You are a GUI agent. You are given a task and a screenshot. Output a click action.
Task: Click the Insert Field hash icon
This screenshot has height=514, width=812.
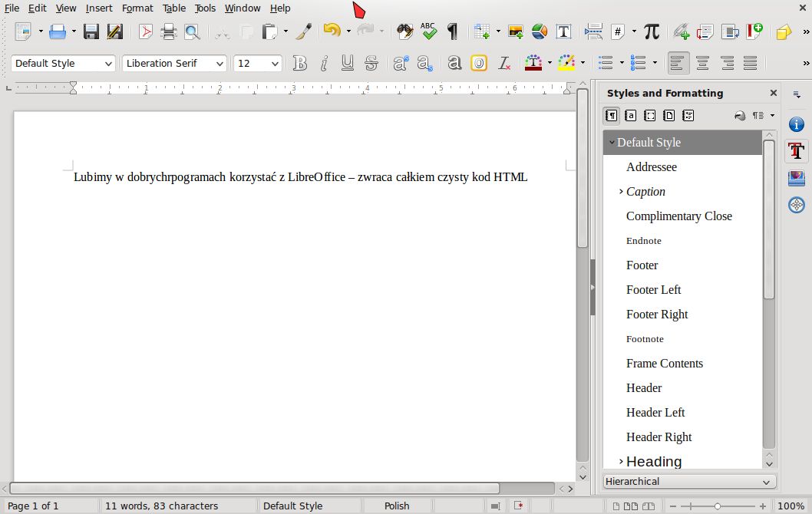coord(617,32)
